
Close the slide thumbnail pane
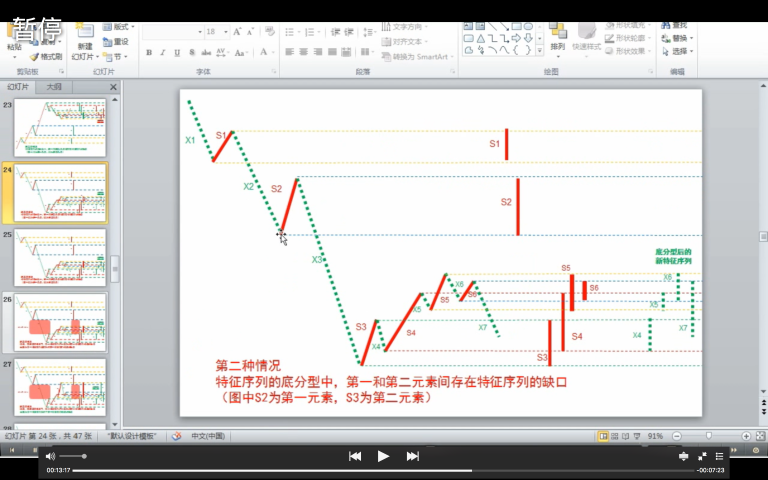click(113, 87)
